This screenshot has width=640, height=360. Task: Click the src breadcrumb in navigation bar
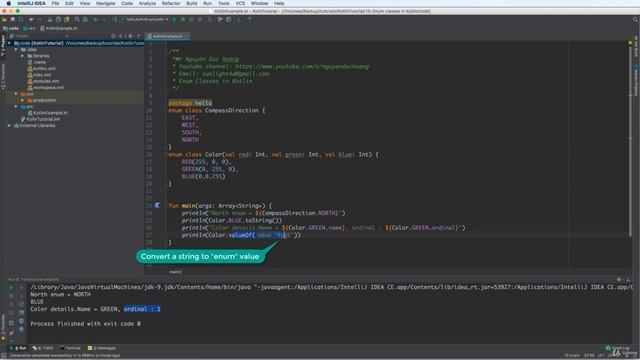coord(29,28)
